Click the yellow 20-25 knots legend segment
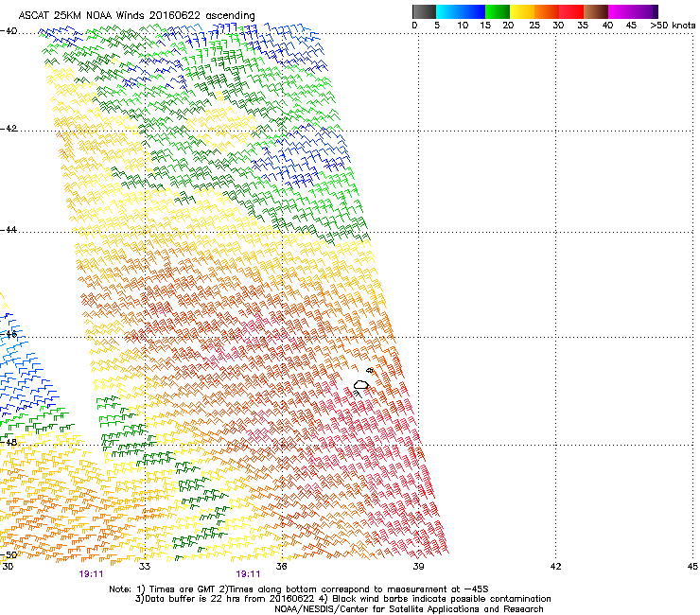Viewport: 700px width, 615px height. pos(522,11)
